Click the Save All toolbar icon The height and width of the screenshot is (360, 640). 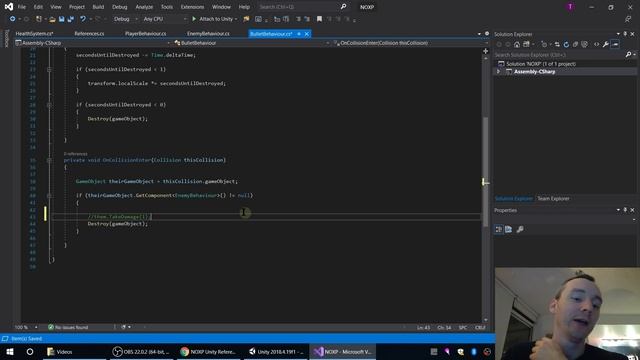tap(71, 19)
